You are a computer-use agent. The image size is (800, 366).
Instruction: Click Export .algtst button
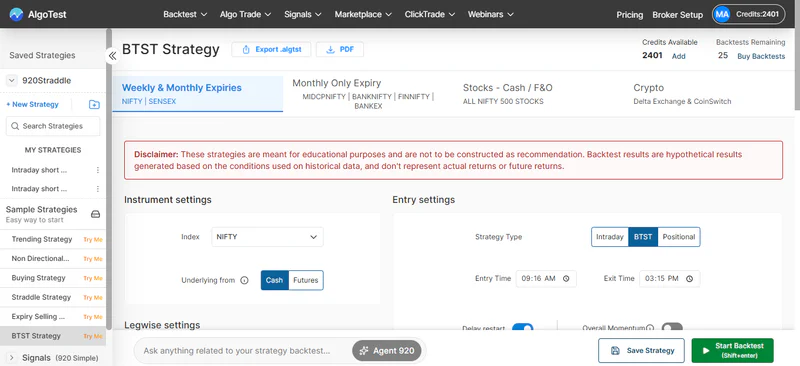point(271,50)
